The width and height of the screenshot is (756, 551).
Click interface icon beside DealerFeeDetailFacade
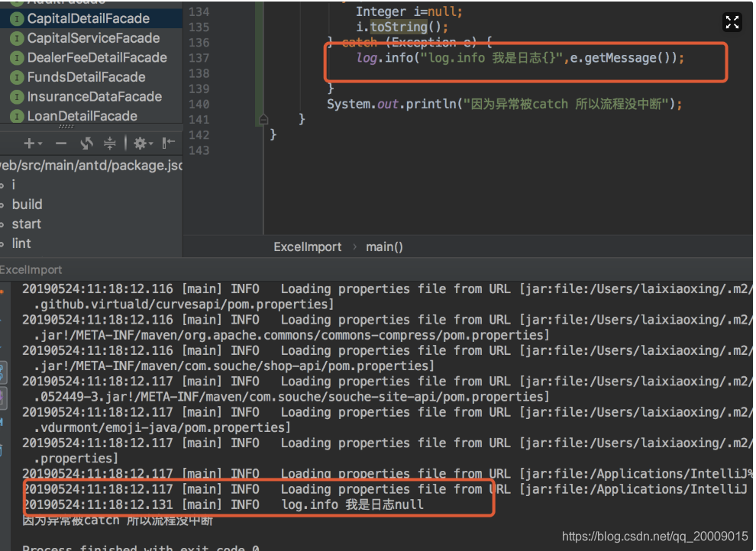tap(17, 58)
